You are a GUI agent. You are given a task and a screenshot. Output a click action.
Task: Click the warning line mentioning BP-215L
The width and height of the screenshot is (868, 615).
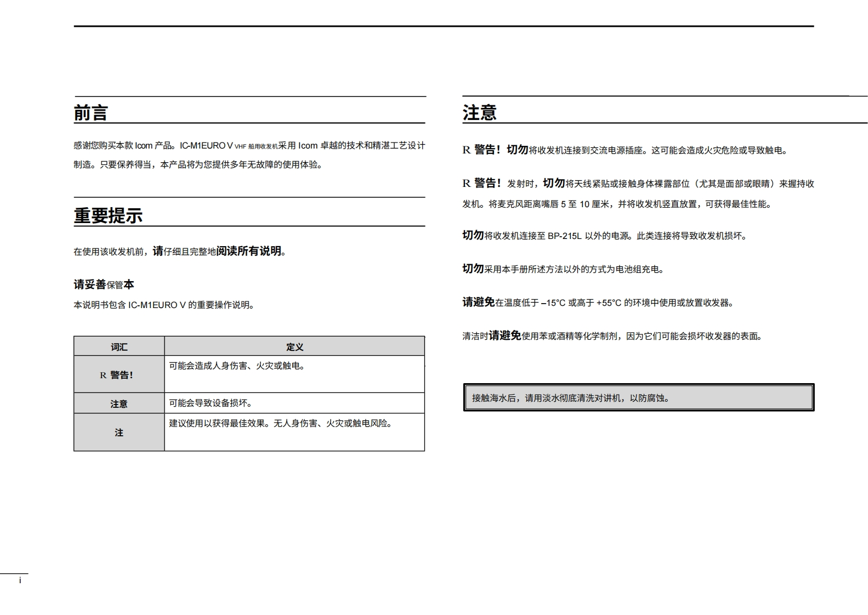coord(604,236)
